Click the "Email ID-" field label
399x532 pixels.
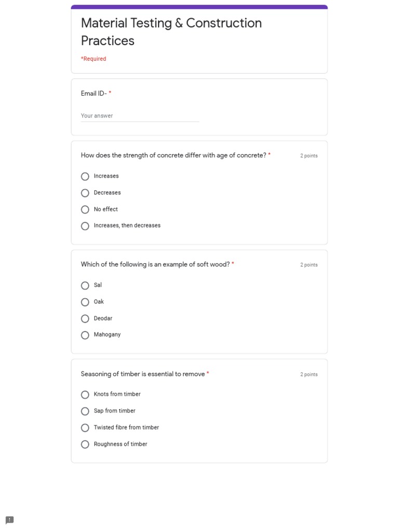[x=94, y=94]
